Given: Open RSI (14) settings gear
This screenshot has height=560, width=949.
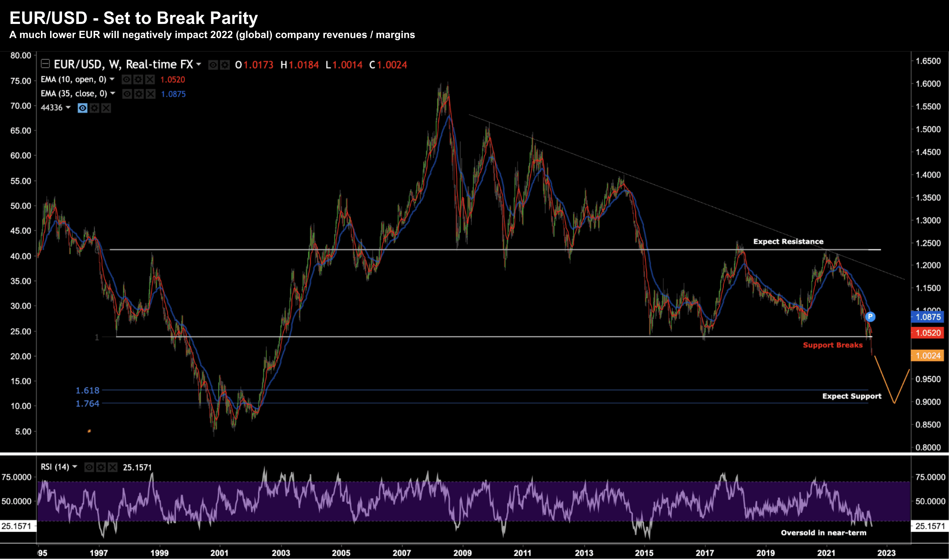Looking at the screenshot, I should [x=101, y=467].
